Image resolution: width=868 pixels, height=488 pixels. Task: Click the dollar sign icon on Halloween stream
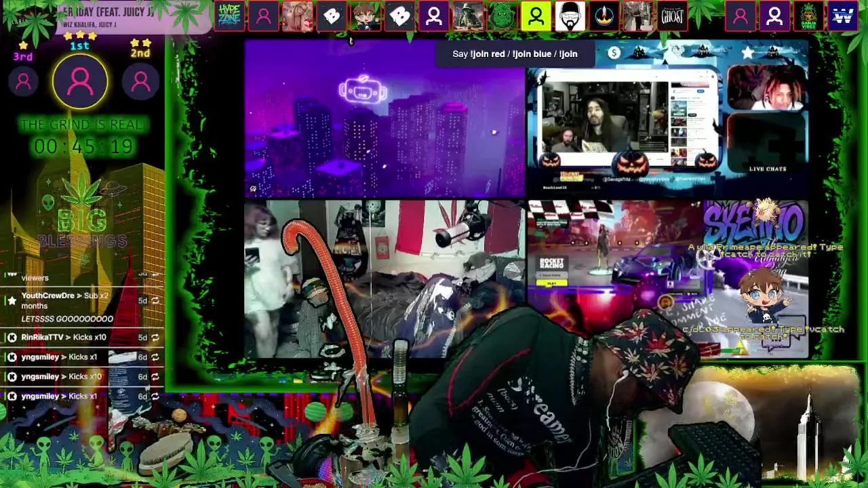pos(614,53)
